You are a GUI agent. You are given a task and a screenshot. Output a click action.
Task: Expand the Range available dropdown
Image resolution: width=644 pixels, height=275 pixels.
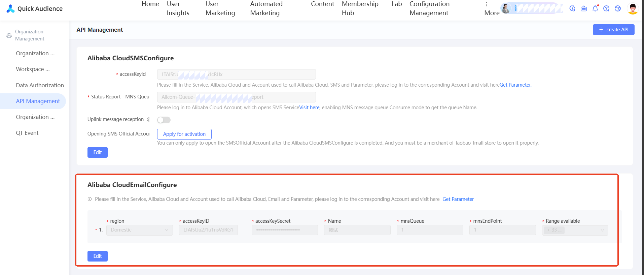[575, 230]
